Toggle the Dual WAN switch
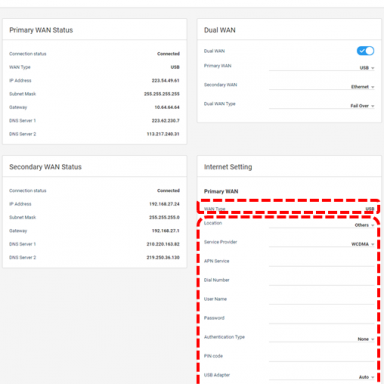 click(x=365, y=51)
